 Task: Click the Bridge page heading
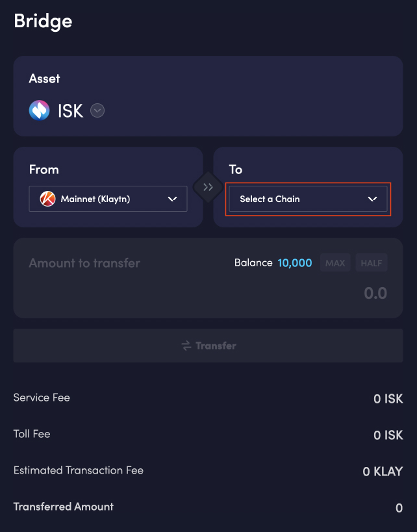43,21
